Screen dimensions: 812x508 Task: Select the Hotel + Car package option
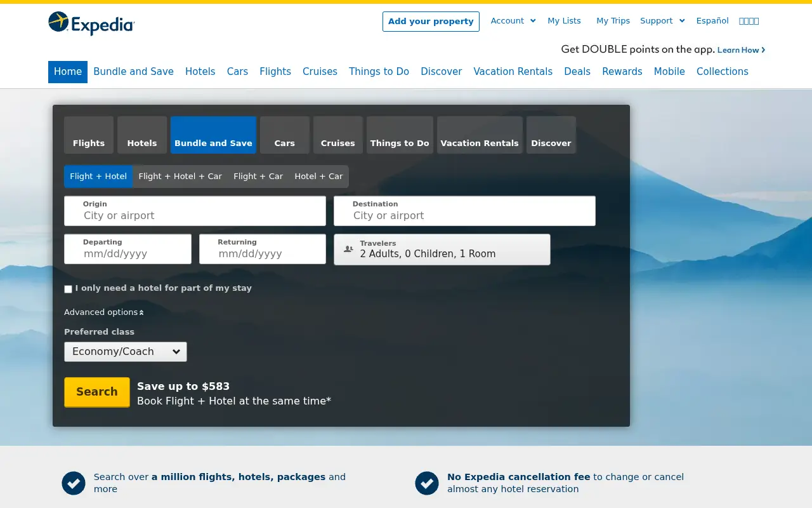(x=318, y=177)
